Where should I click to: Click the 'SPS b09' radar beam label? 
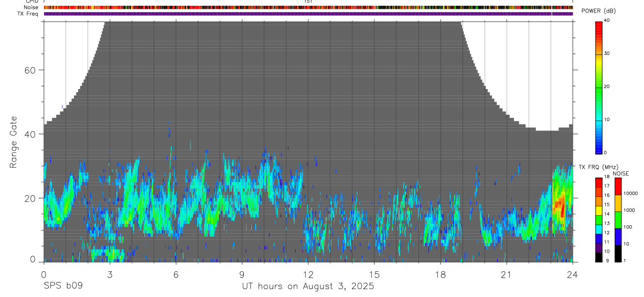(x=62, y=286)
